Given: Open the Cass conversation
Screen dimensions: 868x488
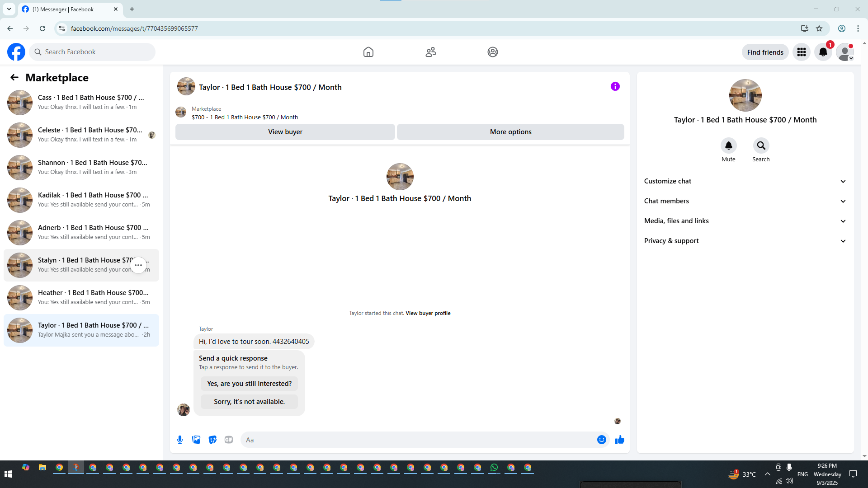Looking at the screenshot, I should [x=81, y=103].
